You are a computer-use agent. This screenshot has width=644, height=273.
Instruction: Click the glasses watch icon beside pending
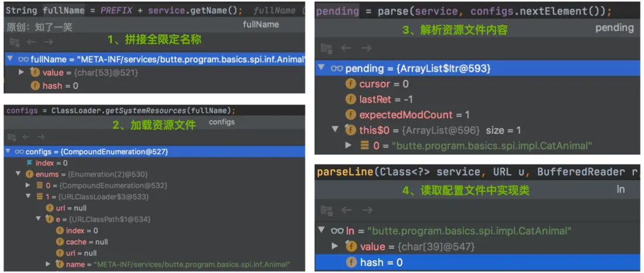point(337,68)
